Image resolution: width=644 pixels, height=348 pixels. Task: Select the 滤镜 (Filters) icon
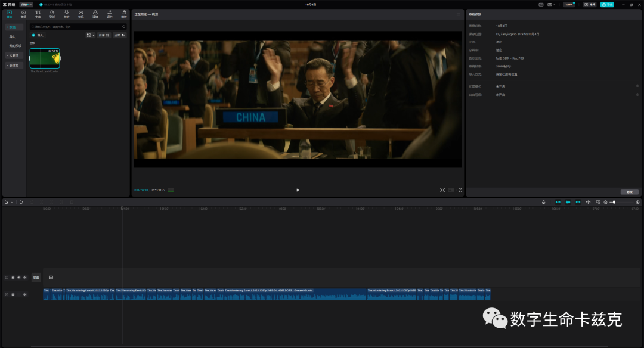pos(95,14)
